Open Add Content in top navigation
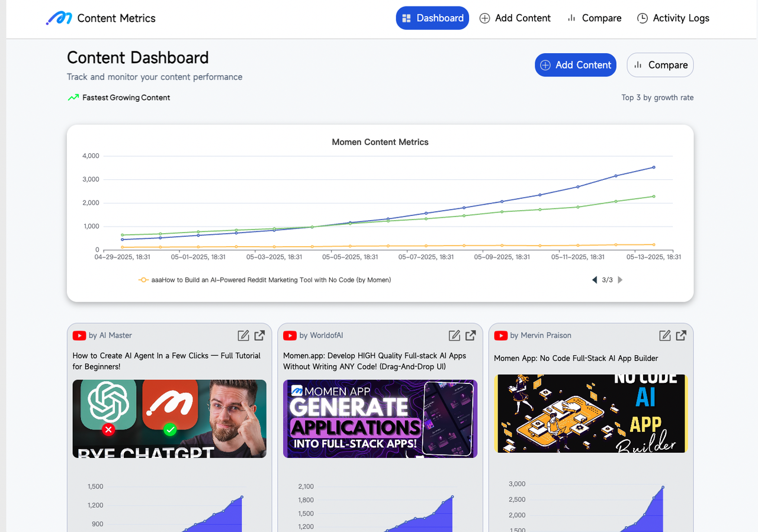This screenshot has height=532, width=758. click(x=515, y=18)
